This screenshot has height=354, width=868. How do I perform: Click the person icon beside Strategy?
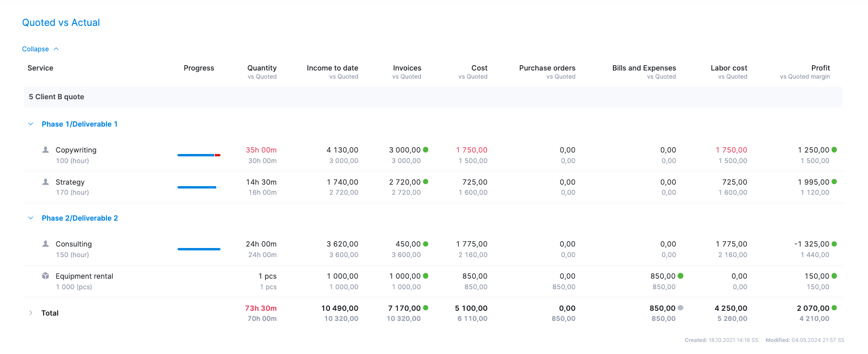[x=46, y=182]
